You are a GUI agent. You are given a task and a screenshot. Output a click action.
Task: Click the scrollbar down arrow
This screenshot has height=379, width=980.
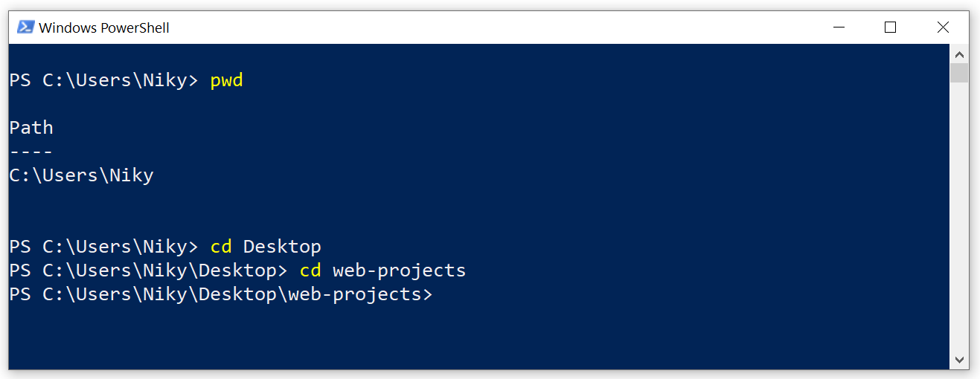(959, 359)
